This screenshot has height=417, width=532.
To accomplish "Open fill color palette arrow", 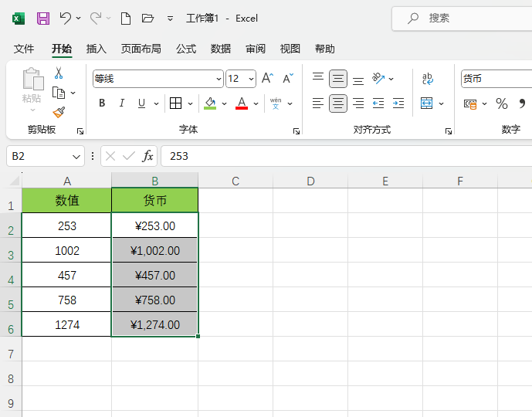I will pyautogui.click(x=224, y=103).
